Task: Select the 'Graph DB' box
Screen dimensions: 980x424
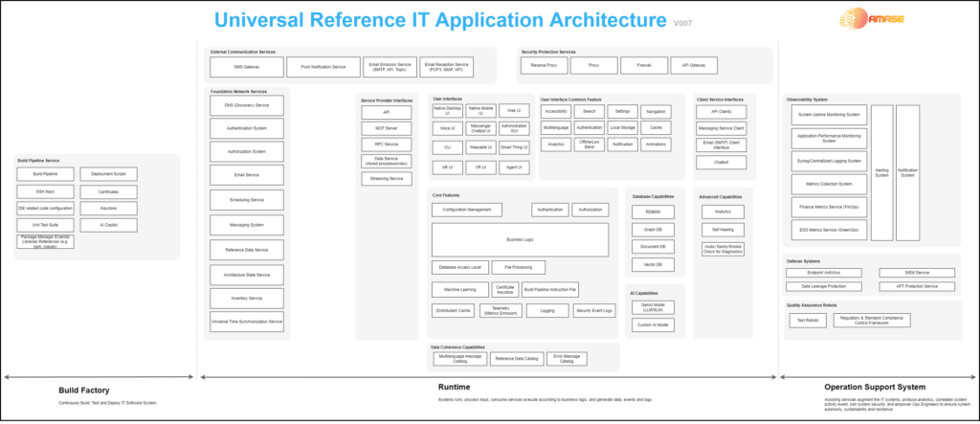Action: click(x=653, y=230)
